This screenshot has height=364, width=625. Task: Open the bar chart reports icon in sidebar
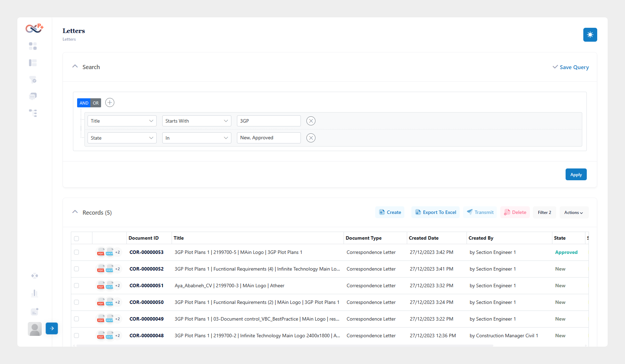[x=34, y=293]
